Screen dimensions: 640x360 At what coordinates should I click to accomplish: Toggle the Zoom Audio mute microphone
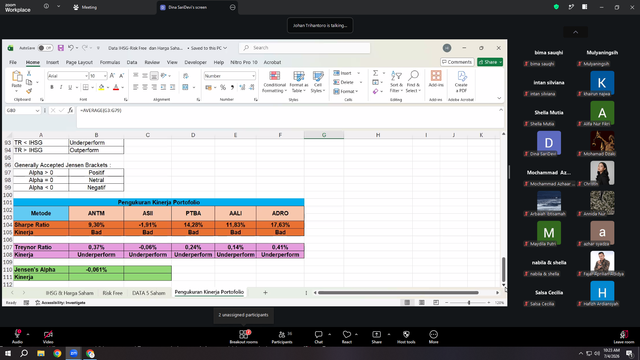point(17,337)
